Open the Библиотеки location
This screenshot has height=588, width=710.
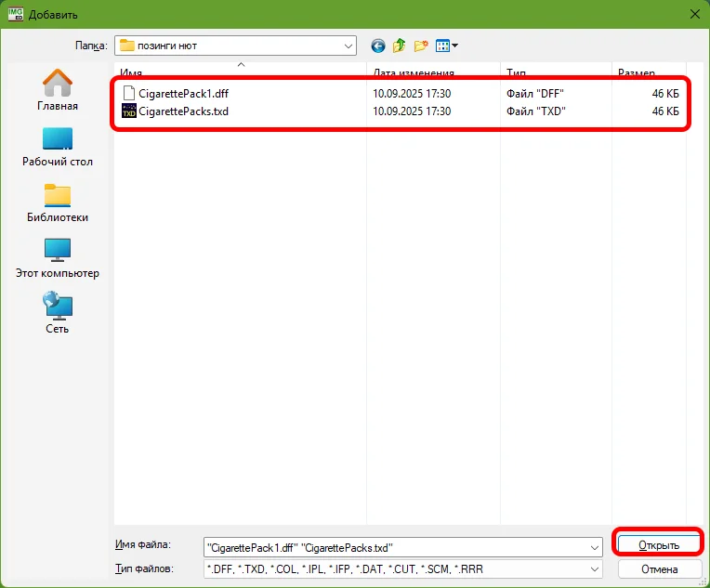tap(58, 203)
